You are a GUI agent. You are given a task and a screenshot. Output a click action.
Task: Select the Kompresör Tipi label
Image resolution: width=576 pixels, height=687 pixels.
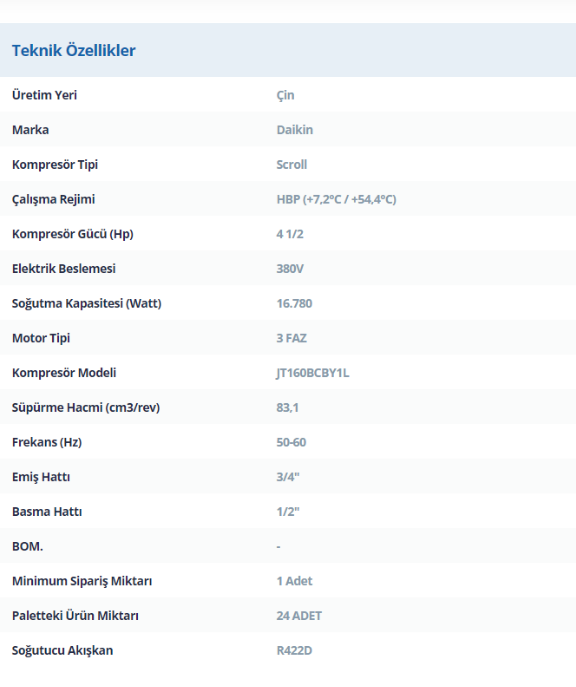[55, 165]
